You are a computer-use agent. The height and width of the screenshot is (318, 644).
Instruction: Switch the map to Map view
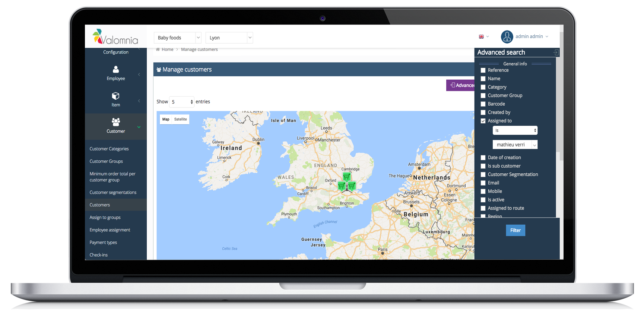coord(166,119)
